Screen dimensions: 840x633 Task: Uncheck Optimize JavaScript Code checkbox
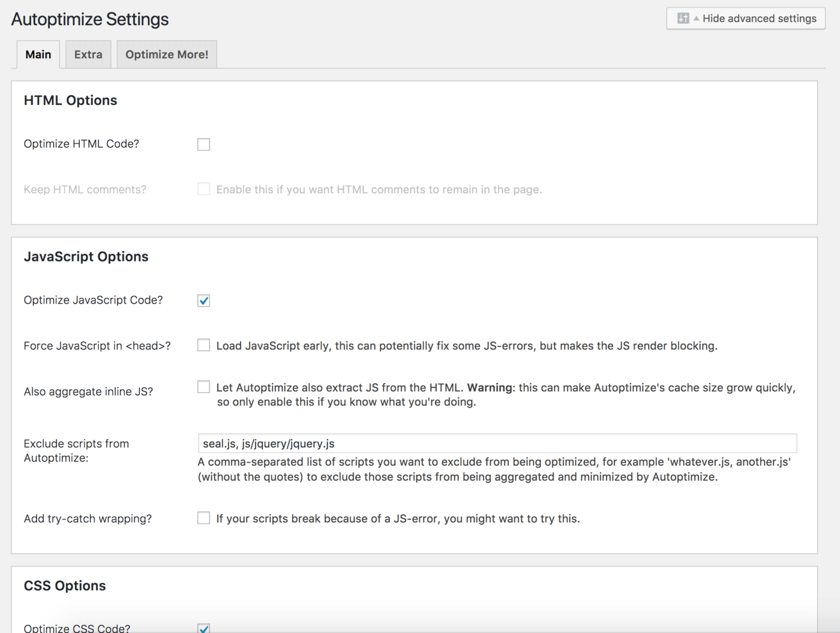[x=204, y=301]
